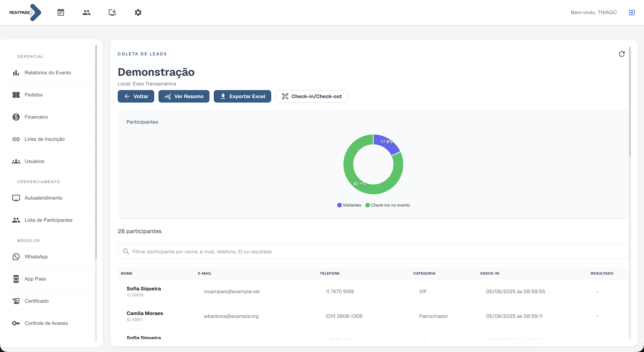Select participant Camila Moraes row
This screenshot has width=644, height=352.
tap(373, 316)
